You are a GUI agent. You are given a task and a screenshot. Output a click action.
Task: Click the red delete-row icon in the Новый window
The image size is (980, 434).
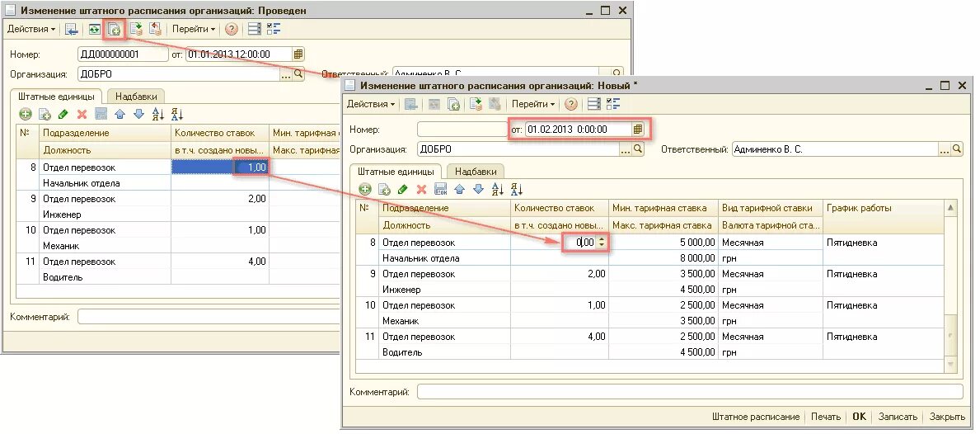(422, 190)
